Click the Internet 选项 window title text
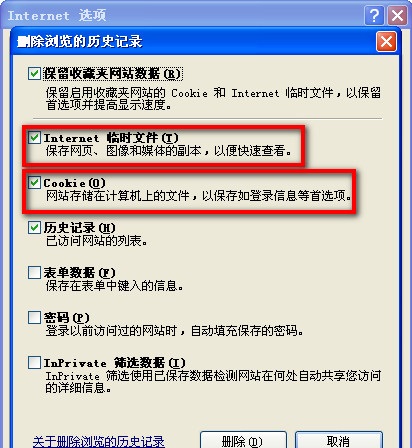The height and width of the screenshot is (448, 412). [57, 15]
